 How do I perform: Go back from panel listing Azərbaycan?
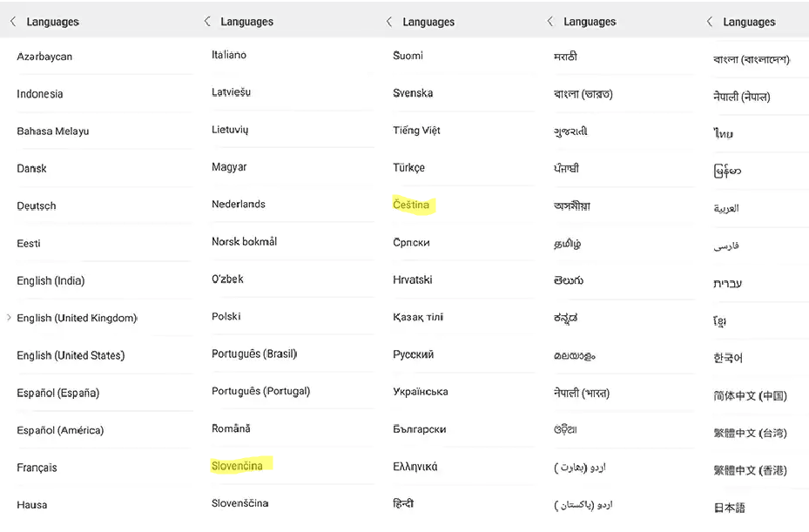coord(13,22)
